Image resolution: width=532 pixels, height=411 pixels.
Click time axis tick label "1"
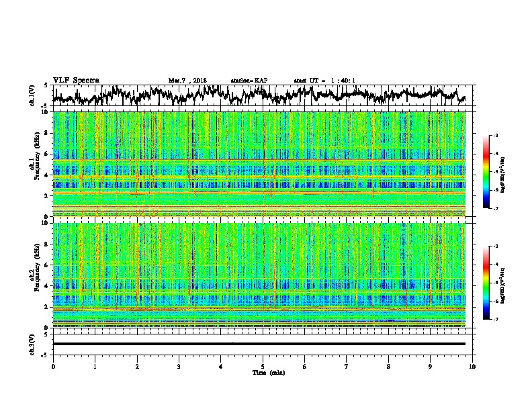point(95,366)
